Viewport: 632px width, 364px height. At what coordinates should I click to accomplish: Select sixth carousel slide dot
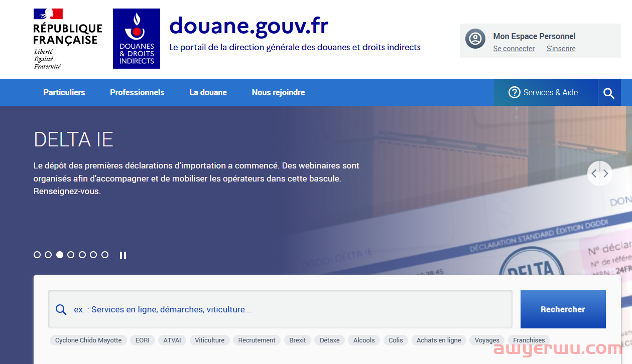click(93, 255)
